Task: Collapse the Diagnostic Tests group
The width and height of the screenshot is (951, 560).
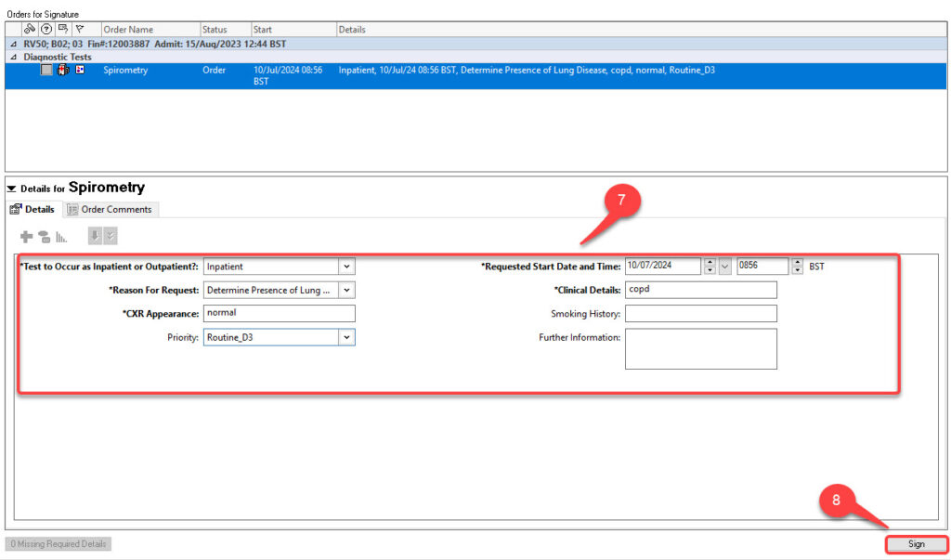Action: (13, 57)
